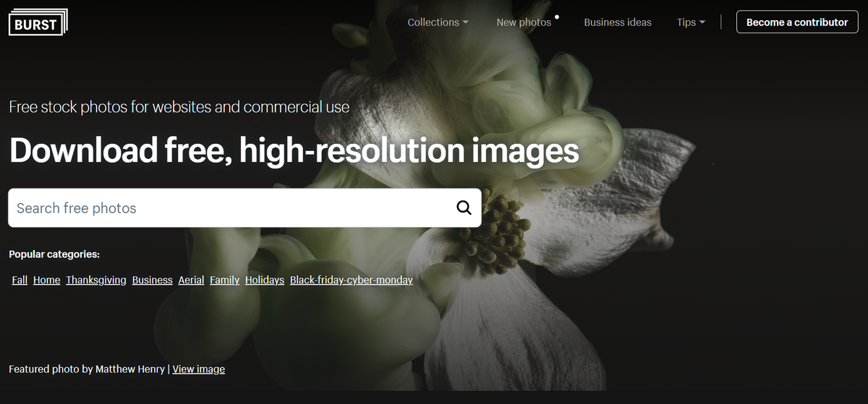The width and height of the screenshot is (868, 404).
Task: Open the Tips dropdown menu
Action: pyautogui.click(x=691, y=22)
